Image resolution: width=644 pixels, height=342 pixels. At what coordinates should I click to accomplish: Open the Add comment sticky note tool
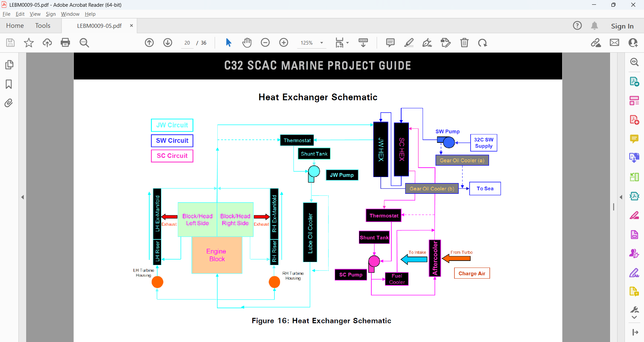(x=390, y=43)
